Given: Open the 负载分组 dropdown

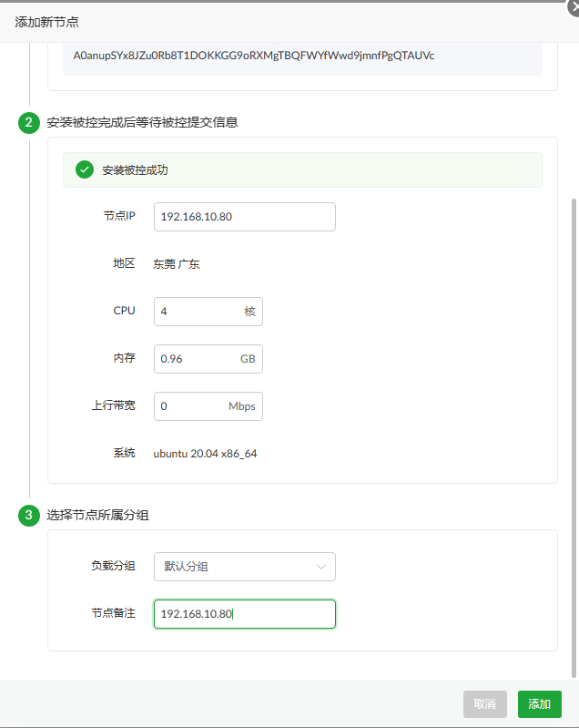Looking at the screenshot, I should click(x=245, y=567).
